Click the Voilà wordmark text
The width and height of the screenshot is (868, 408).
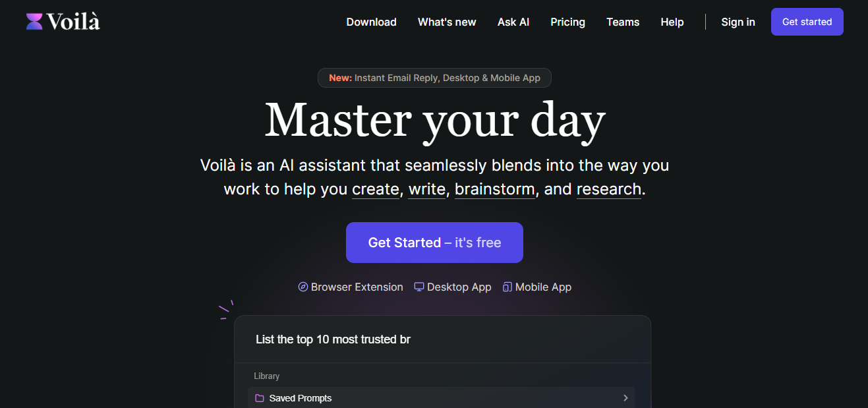coord(73,22)
